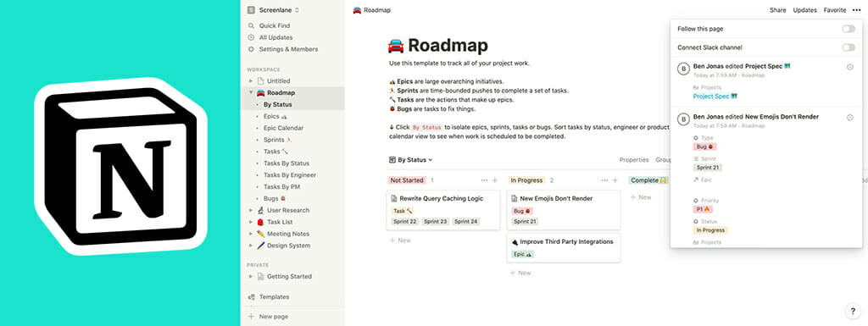Screen dimensions: 868x326
Task: Click the Settings & Members gear icon
Action: click(251, 49)
